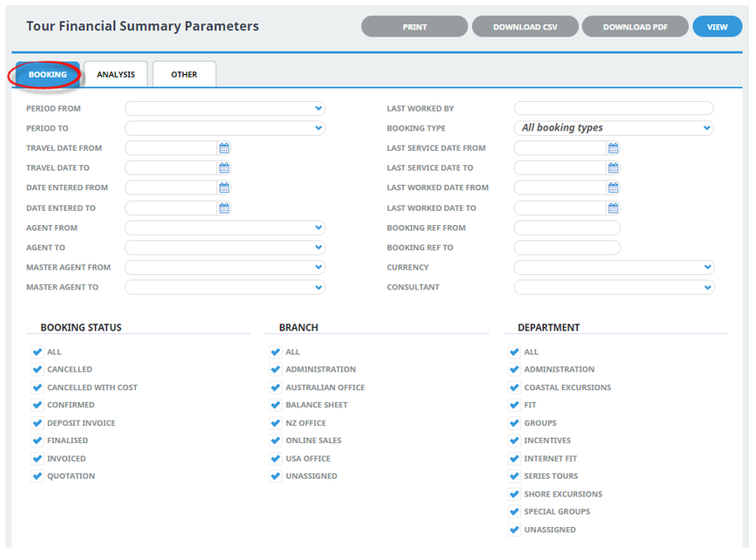
Task: Open calendar for Last Service Date To
Action: [613, 168]
